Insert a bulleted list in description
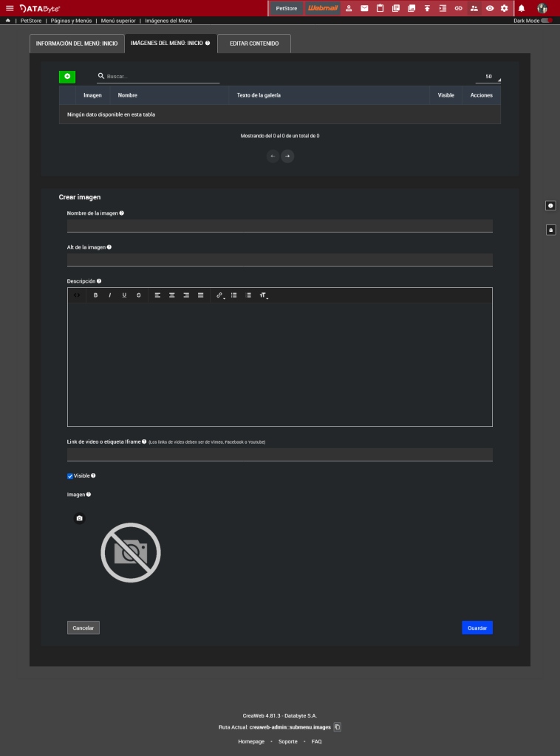 (234, 295)
